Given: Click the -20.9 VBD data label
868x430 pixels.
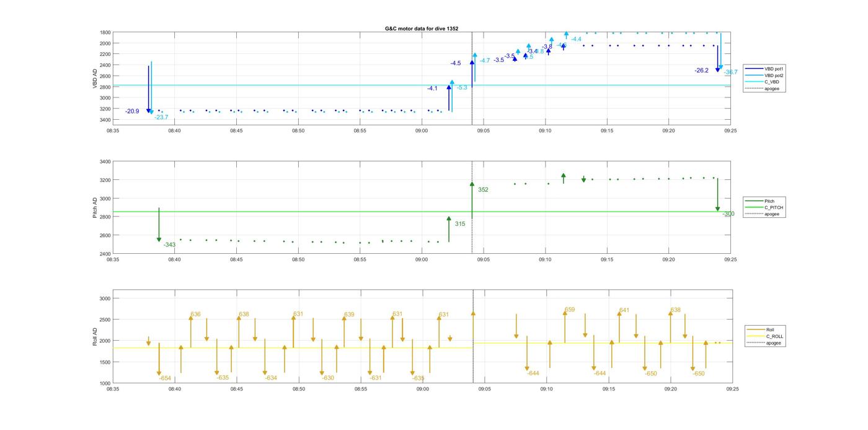Looking at the screenshot, I should pos(132,112).
